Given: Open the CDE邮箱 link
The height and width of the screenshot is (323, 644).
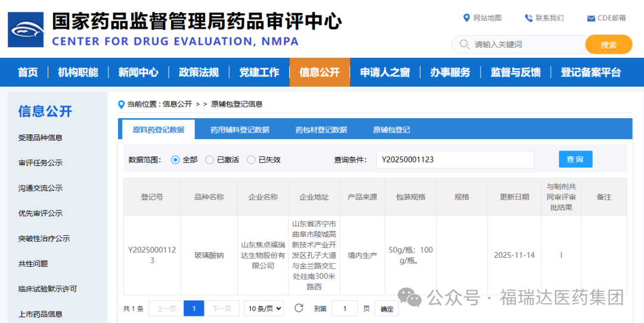Looking at the screenshot, I should 612,18.
